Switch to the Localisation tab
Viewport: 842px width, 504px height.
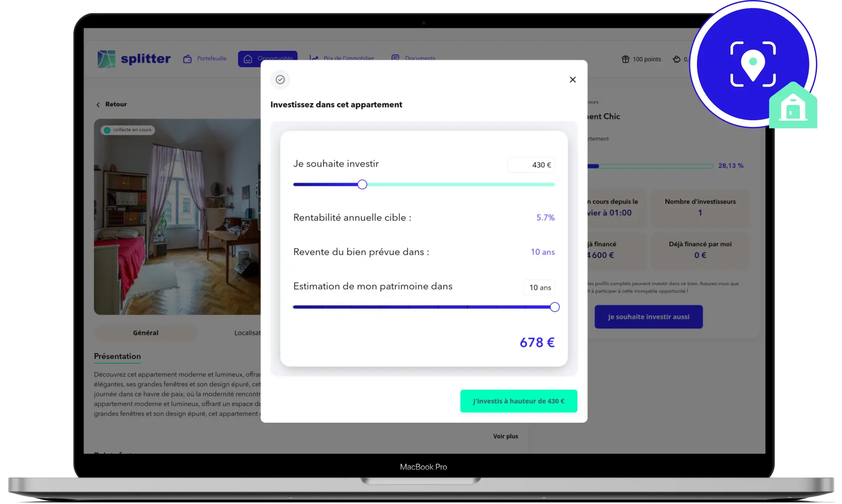coord(247,333)
